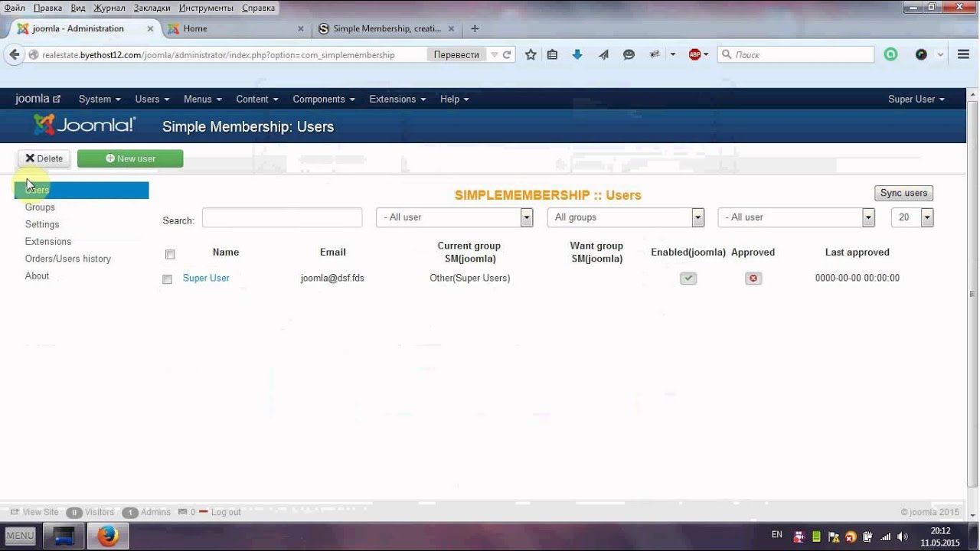Open the Adblock Plus ABP icon
This screenshot has width=980, height=551.
[x=694, y=54]
